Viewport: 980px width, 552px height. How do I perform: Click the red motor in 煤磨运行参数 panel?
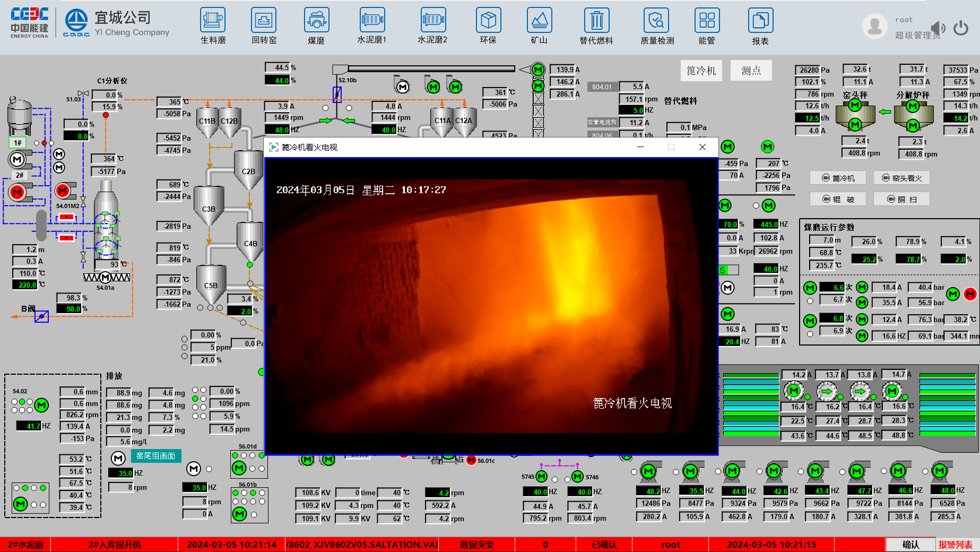tap(970, 294)
